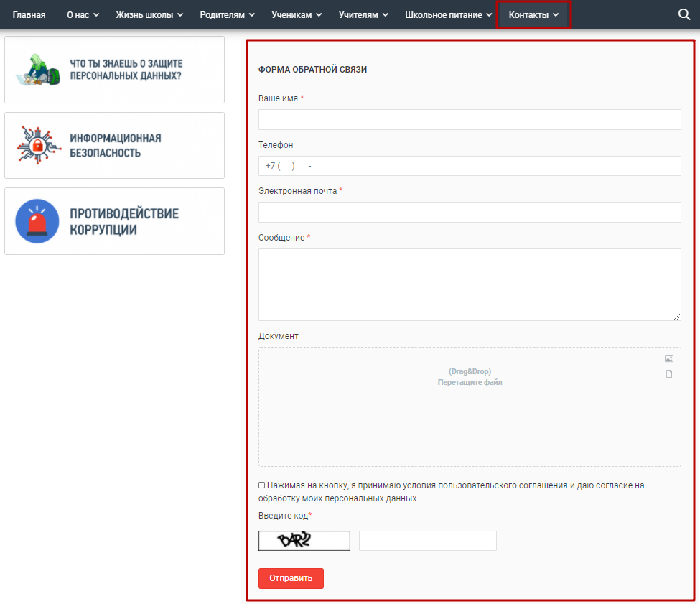
Task: Click the search magnifier icon
Action: coord(683,14)
